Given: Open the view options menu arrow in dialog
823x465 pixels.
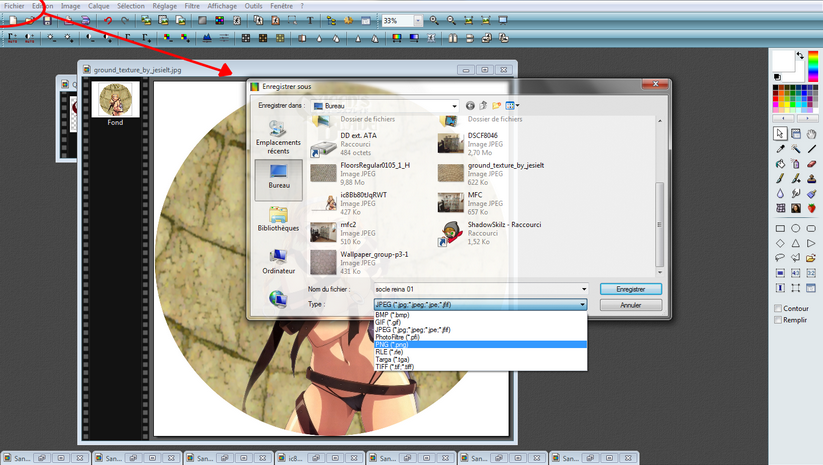Looking at the screenshot, I should click(518, 105).
